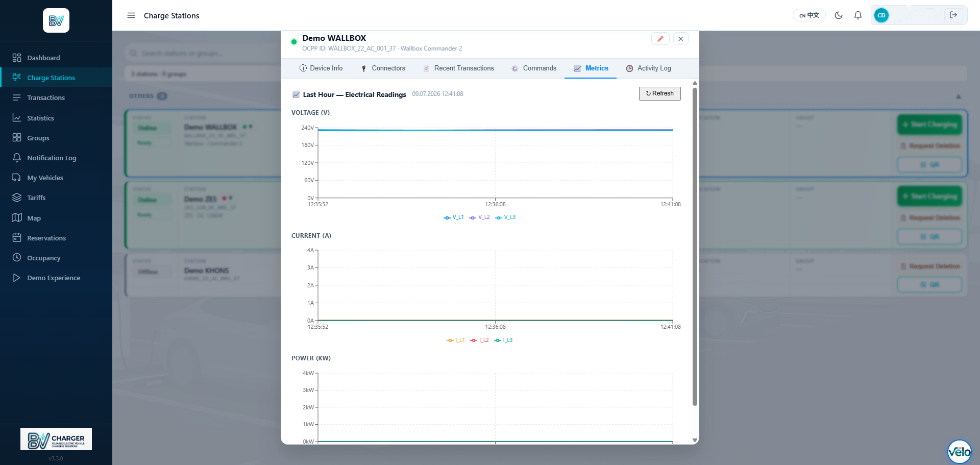
Task: Click Start Charging for Demo ZES
Action: [929, 197]
